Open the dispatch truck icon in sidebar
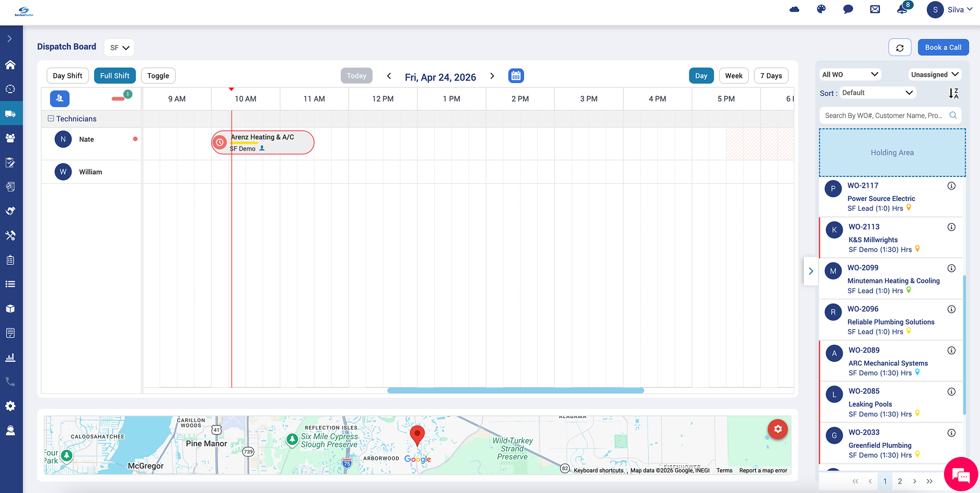This screenshot has width=980, height=493. tap(10, 114)
